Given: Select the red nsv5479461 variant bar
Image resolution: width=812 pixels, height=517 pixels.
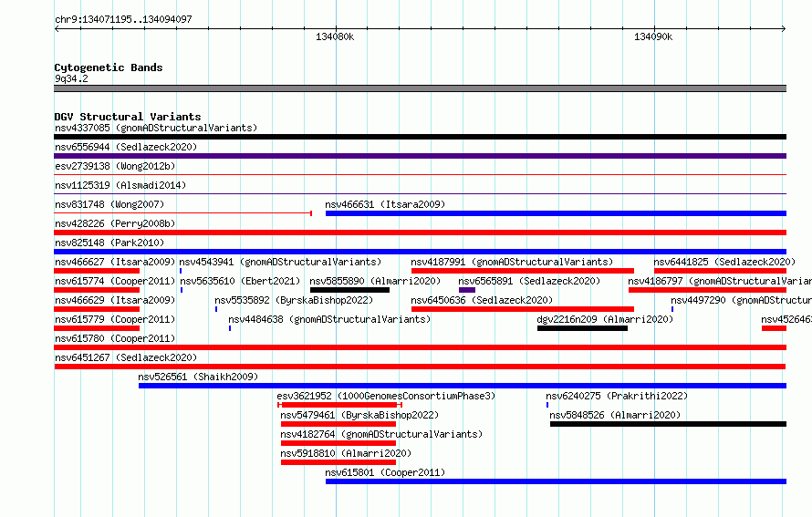Looking at the screenshot, I should tap(338, 424).
